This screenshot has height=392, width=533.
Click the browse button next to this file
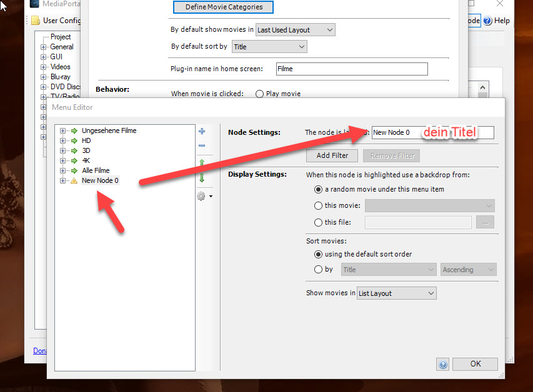tap(485, 222)
